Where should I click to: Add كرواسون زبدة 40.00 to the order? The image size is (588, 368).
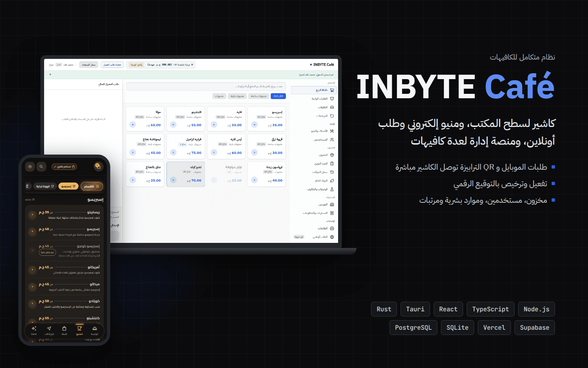tap(254, 180)
